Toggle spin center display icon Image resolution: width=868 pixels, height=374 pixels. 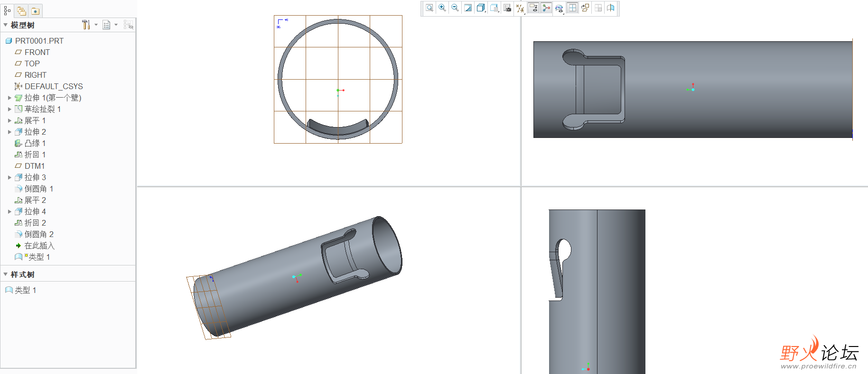[546, 8]
